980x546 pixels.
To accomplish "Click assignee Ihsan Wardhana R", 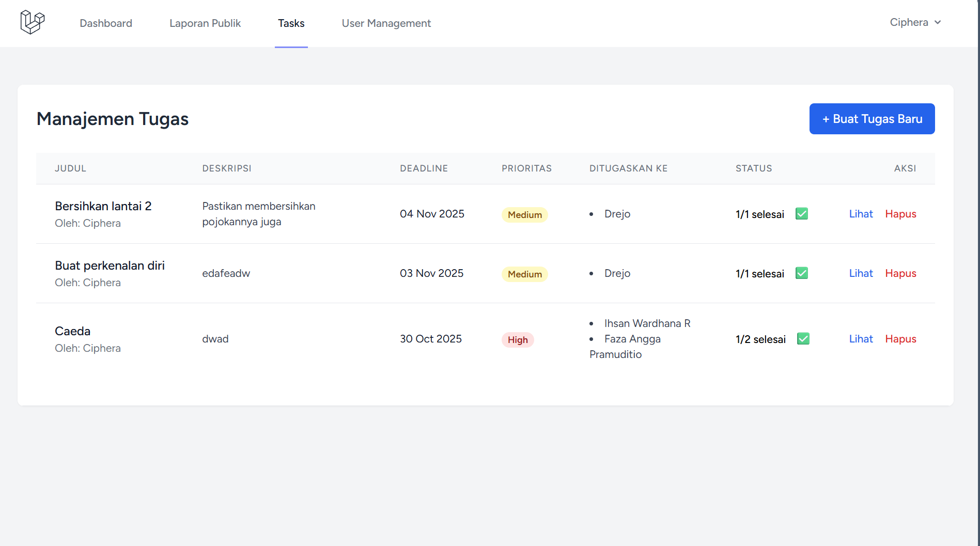I will [647, 323].
